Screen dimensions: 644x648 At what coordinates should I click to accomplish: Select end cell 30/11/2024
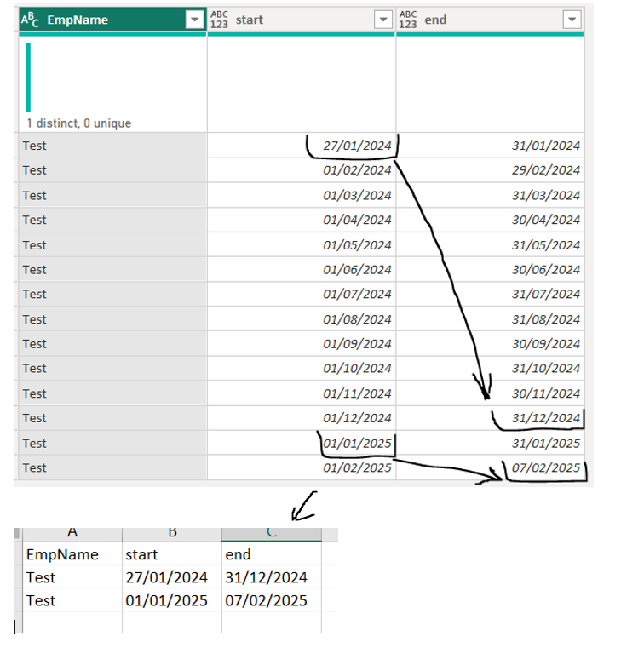(490, 393)
